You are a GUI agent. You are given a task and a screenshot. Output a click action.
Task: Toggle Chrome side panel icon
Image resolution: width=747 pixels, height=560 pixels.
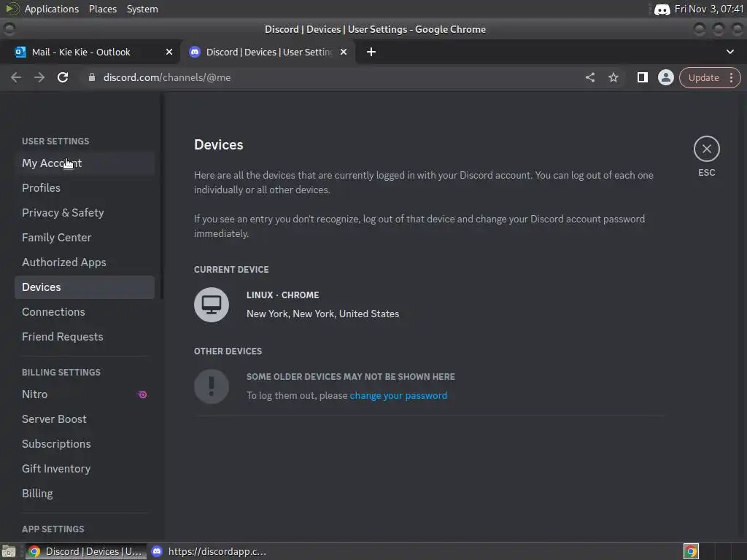click(642, 77)
